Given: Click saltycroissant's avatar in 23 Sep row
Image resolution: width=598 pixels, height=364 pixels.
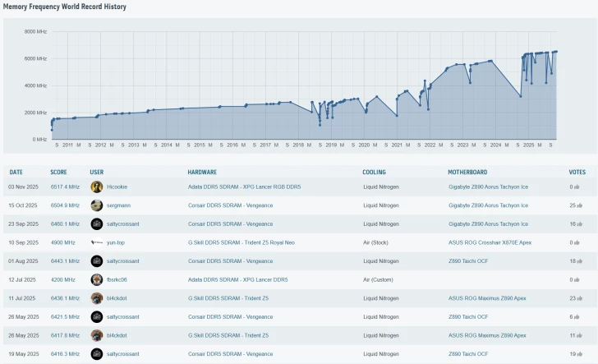Looking at the screenshot, I should [x=97, y=223].
